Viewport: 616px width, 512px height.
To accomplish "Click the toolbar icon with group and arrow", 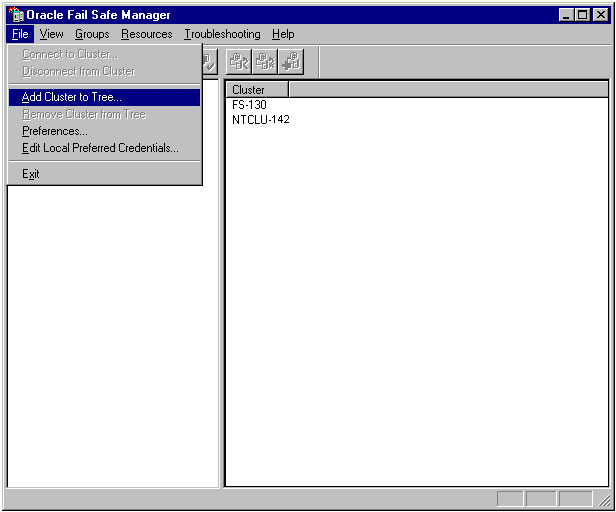I will [x=238, y=62].
